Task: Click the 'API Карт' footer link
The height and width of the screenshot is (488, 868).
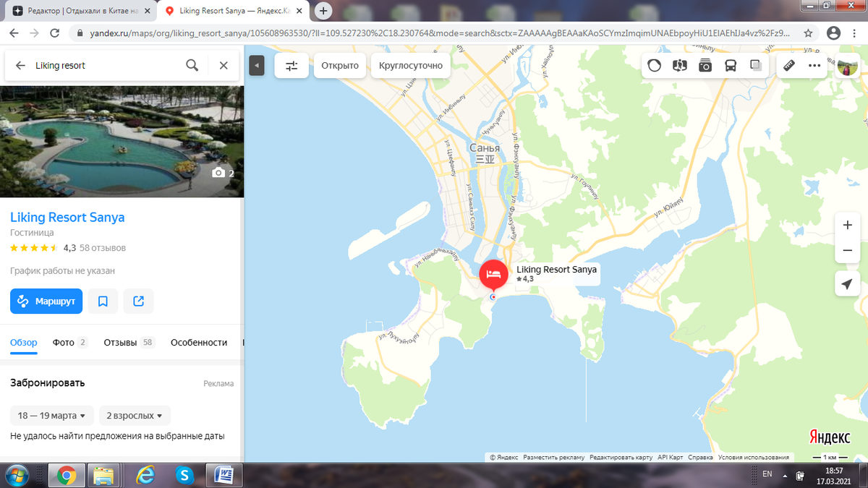Action: pos(670,457)
